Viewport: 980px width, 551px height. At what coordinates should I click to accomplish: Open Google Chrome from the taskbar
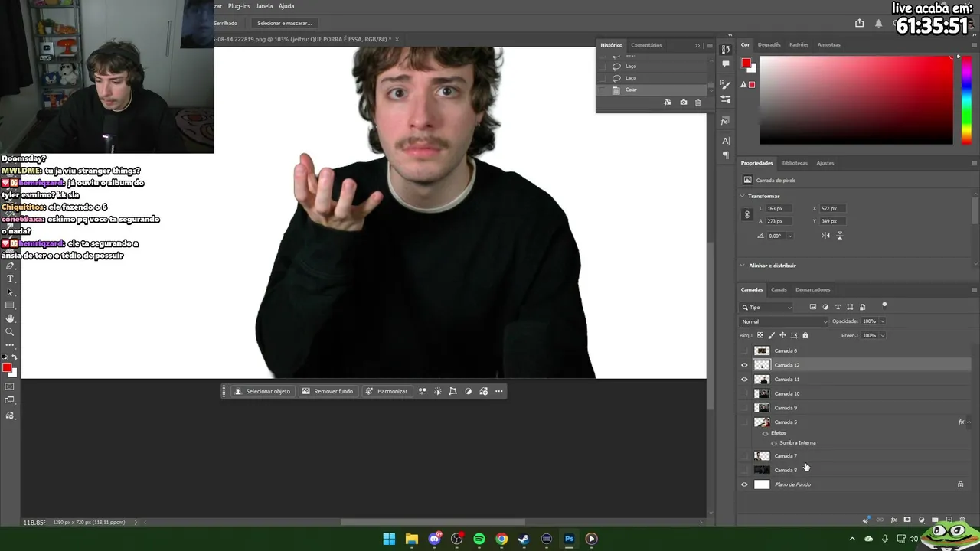(501, 539)
